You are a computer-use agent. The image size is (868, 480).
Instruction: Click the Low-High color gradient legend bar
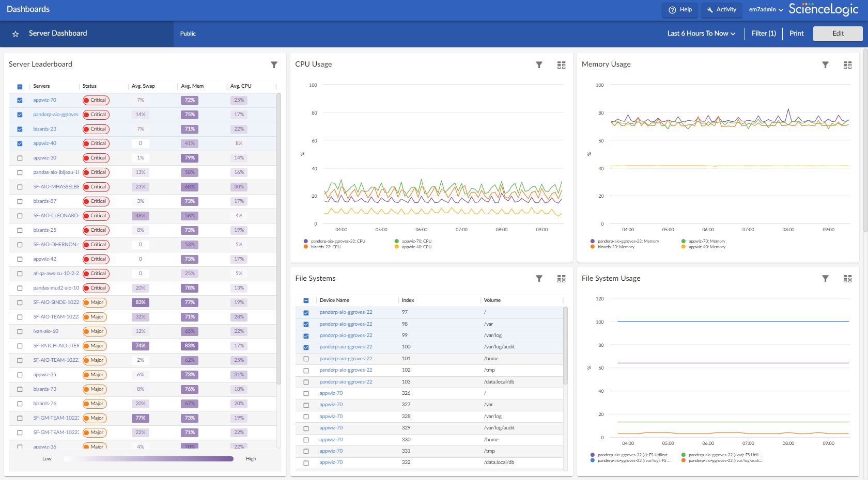tap(148, 459)
